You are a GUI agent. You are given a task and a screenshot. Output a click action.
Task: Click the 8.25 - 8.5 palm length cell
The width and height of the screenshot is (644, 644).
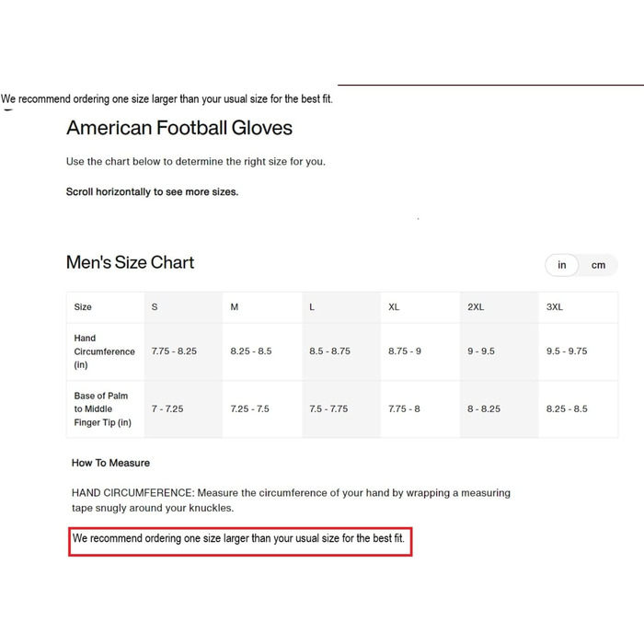point(567,409)
